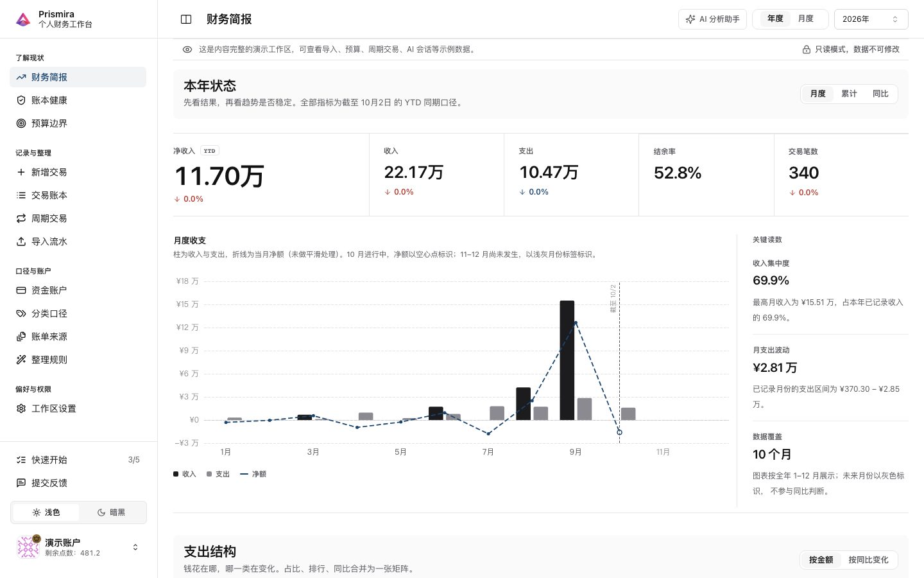Click 收入 black legend swatch
The image size is (924, 578).
176,474
